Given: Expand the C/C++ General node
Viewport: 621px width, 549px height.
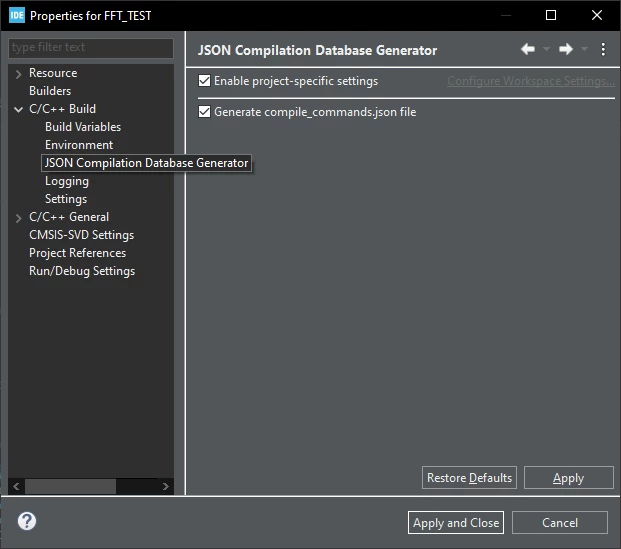Looking at the screenshot, I should 18,217.
